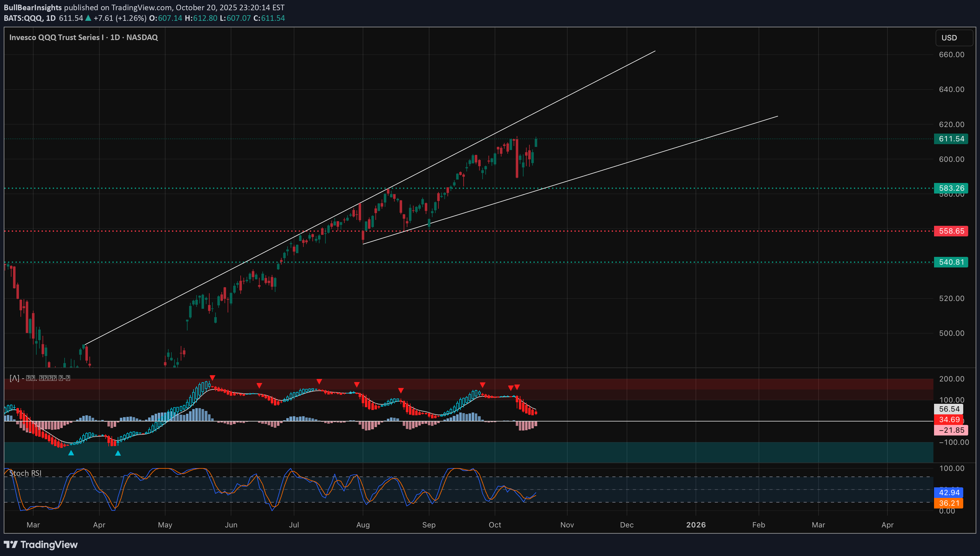Screen dimensions: 980x556
Task: Select the 2026 label on time axis
Action: pos(696,525)
